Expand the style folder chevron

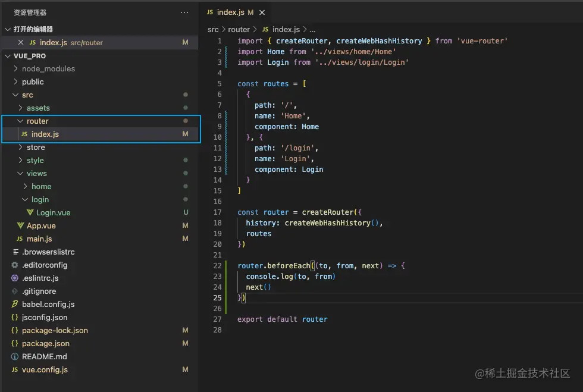[20, 160]
